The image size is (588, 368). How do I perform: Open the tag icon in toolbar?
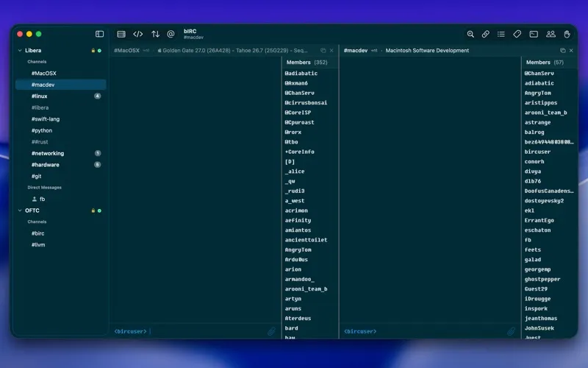tap(517, 34)
